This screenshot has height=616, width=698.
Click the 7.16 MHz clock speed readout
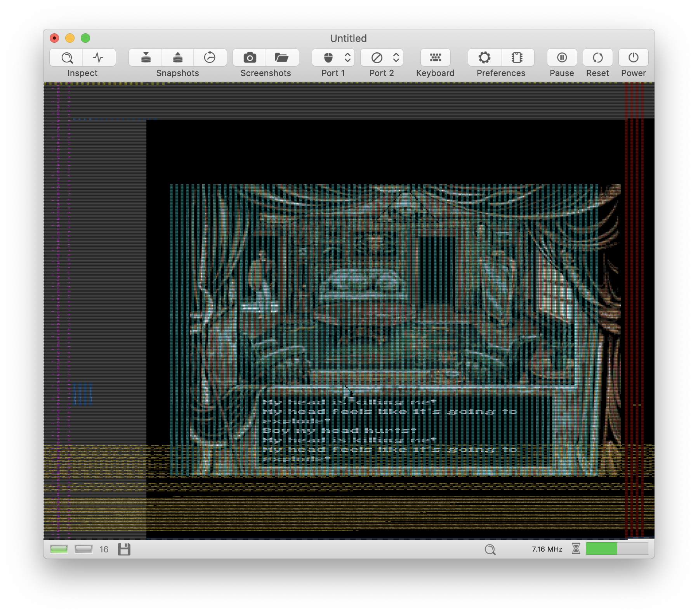click(547, 549)
